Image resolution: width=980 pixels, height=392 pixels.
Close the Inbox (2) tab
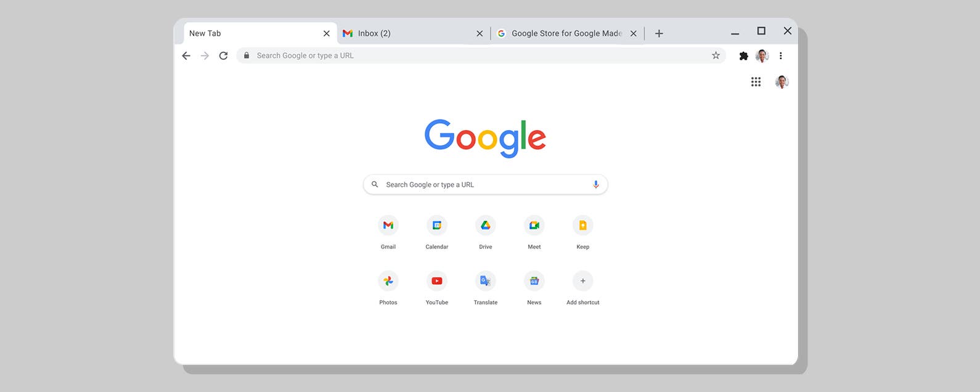(x=480, y=33)
